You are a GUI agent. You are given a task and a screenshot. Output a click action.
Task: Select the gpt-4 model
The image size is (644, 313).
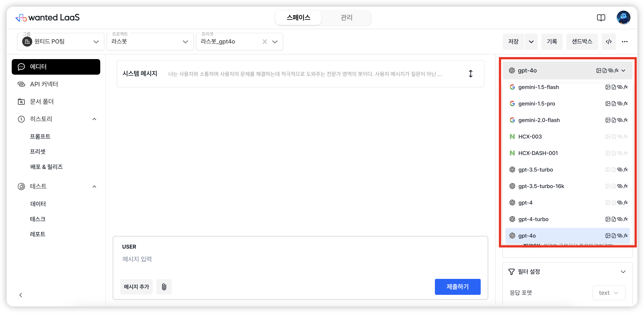click(568, 203)
